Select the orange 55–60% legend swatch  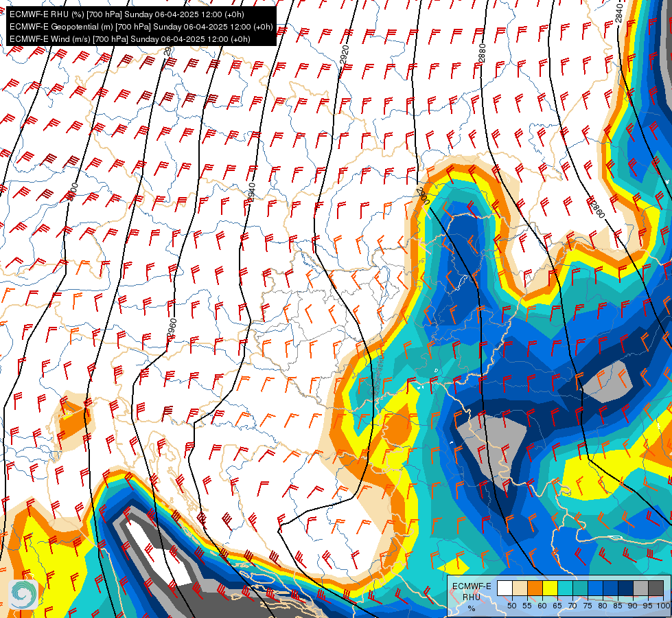(535, 588)
